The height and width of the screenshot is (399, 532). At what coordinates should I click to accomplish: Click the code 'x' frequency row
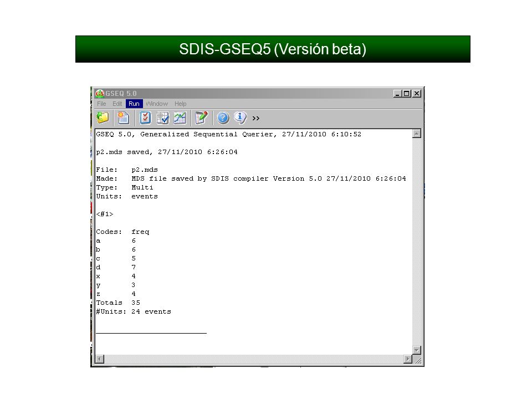(116, 276)
